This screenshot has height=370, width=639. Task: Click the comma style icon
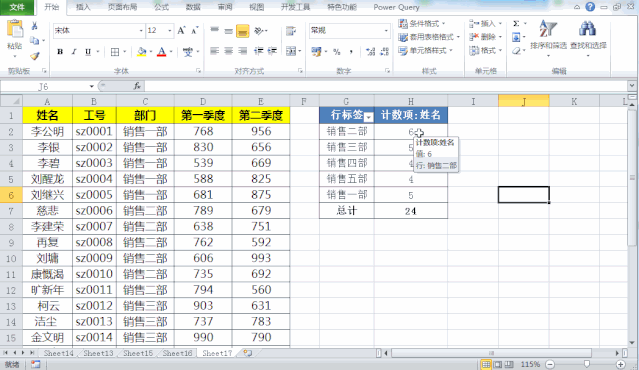coord(351,52)
